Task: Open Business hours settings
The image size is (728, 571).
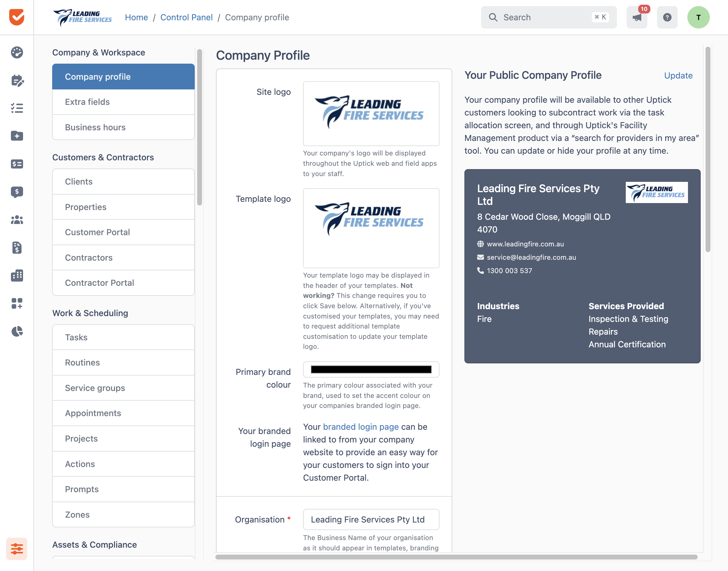Action: point(123,127)
